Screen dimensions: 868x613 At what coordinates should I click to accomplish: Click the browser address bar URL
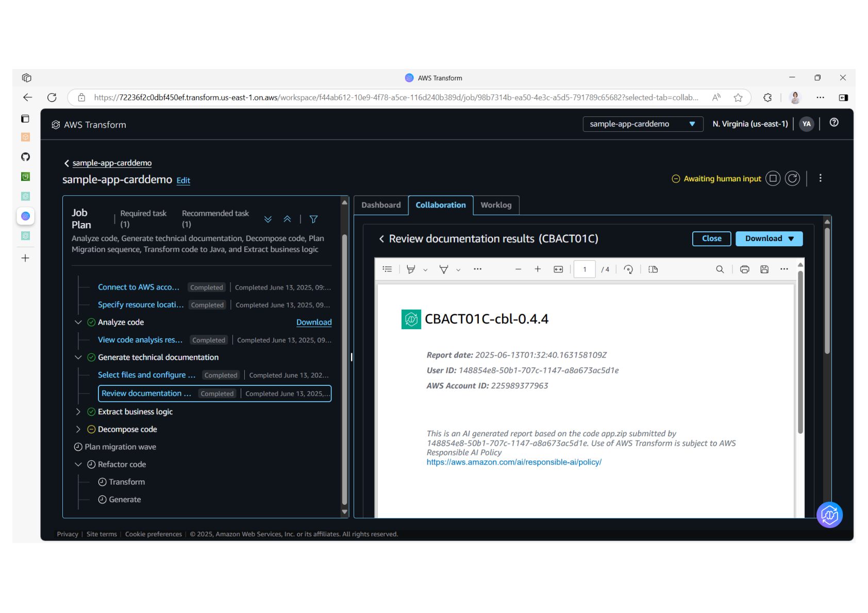(x=396, y=97)
